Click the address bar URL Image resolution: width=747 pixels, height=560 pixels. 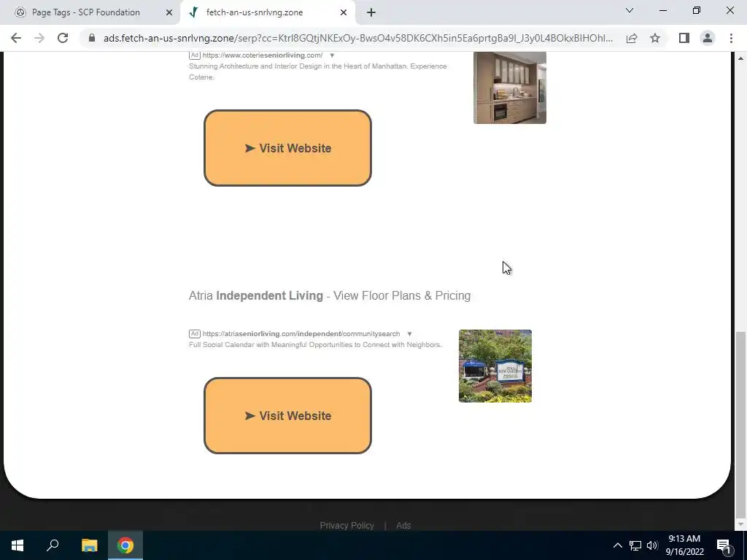[x=357, y=38]
